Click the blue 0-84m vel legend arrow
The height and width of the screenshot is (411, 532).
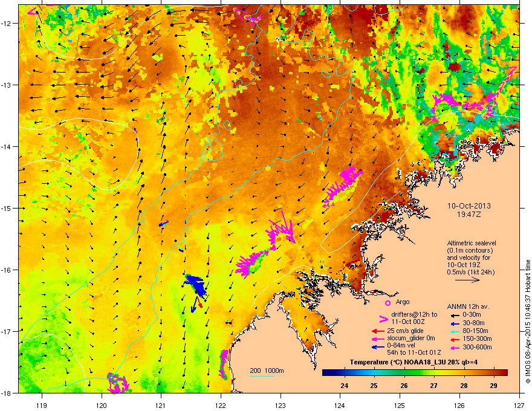pyautogui.click(x=377, y=347)
